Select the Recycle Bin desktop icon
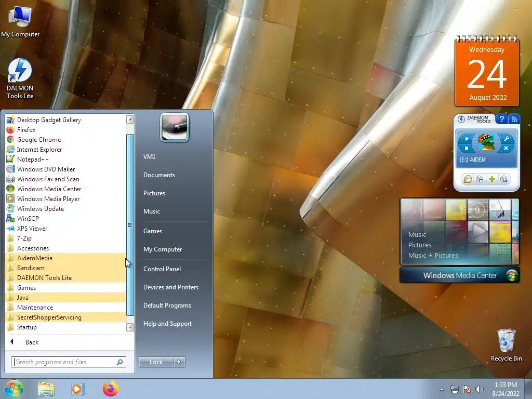The image size is (532, 399). pyautogui.click(x=506, y=345)
